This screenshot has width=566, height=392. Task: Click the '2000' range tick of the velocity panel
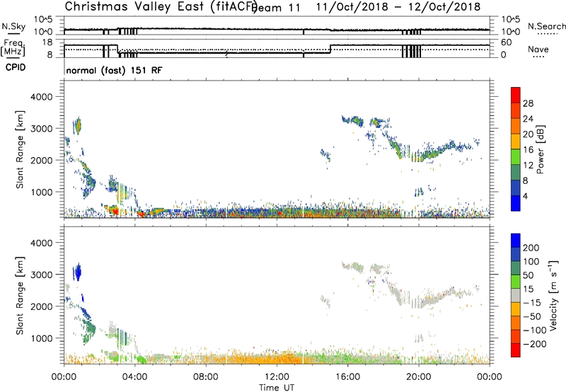pyautogui.click(x=42, y=306)
